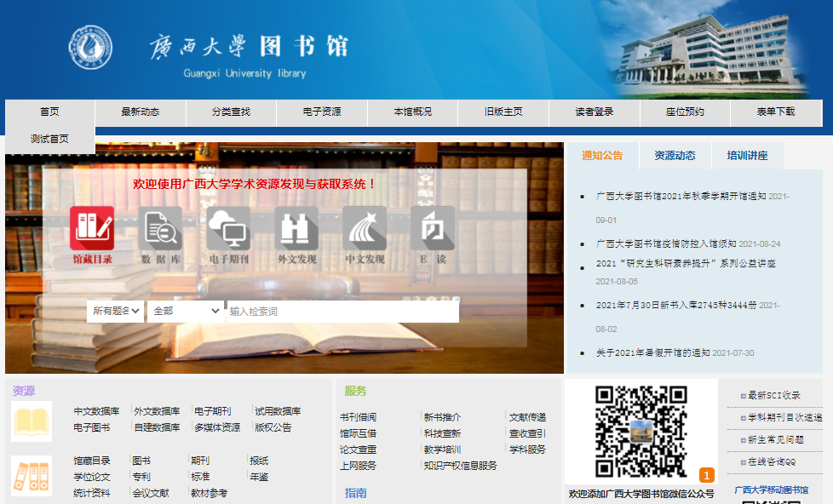
Task: Open the 在线咨询QQ quick link
Action: [x=772, y=462]
